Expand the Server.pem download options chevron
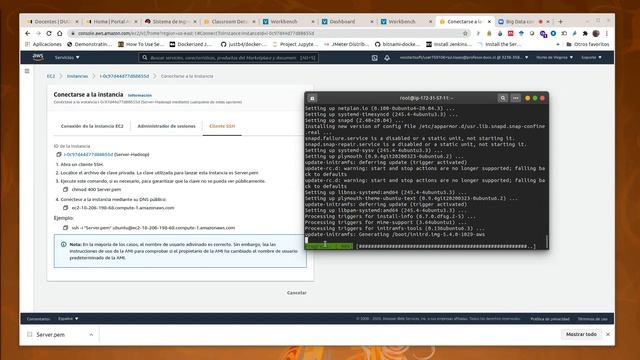The width and height of the screenshot is (640, 360). pos(91,335)
